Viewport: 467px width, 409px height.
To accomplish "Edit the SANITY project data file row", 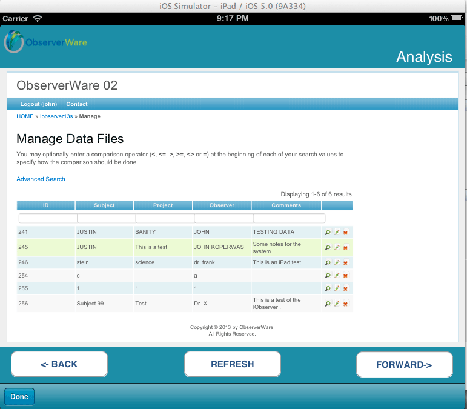I will [337, 232].
